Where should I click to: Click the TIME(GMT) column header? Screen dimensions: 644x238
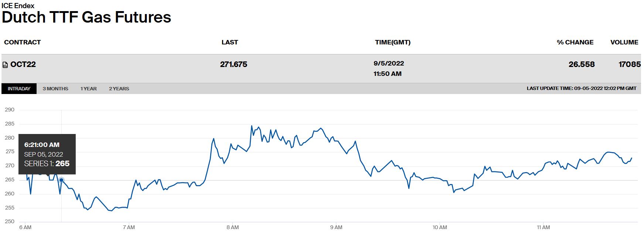[x=392, y=42]
